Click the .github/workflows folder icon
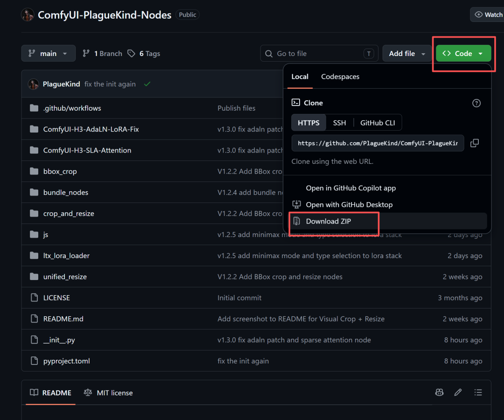504x420 pixels. click(34, 108)
